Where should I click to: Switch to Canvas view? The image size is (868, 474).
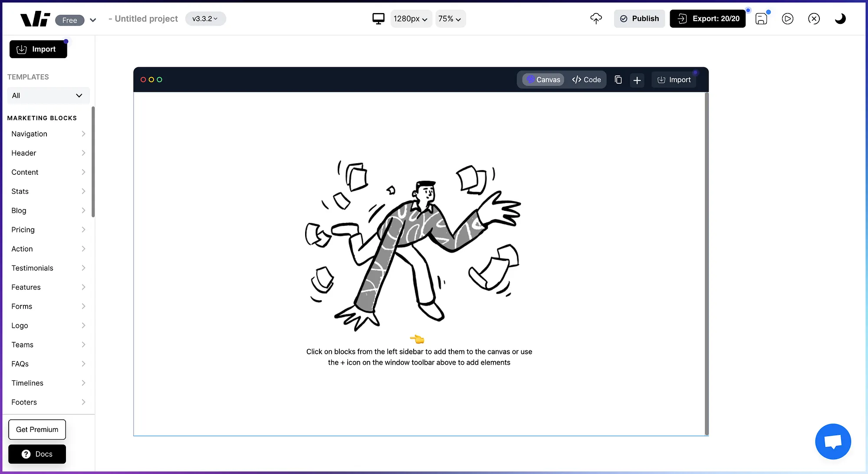click(x=543, y=80)
